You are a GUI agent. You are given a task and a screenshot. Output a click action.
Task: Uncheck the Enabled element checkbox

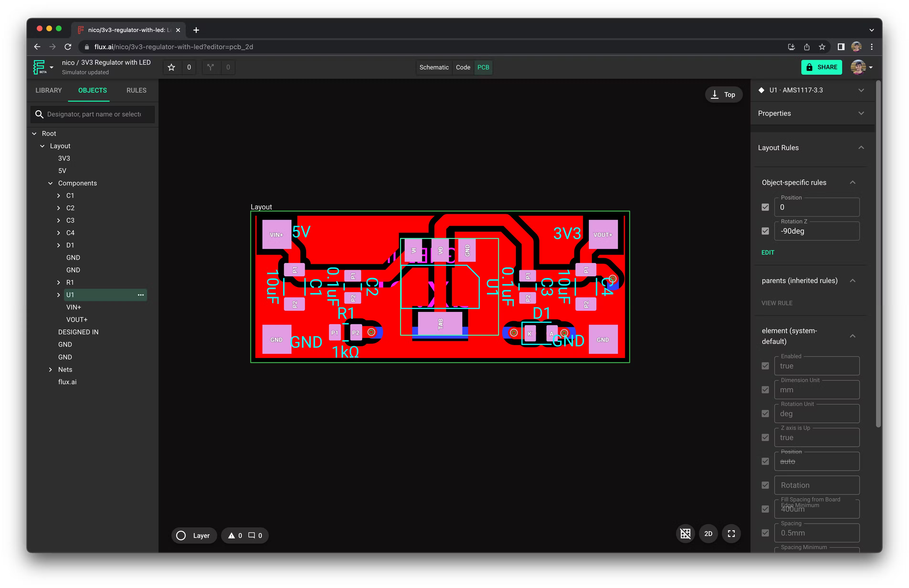click(x=765, y=366)
